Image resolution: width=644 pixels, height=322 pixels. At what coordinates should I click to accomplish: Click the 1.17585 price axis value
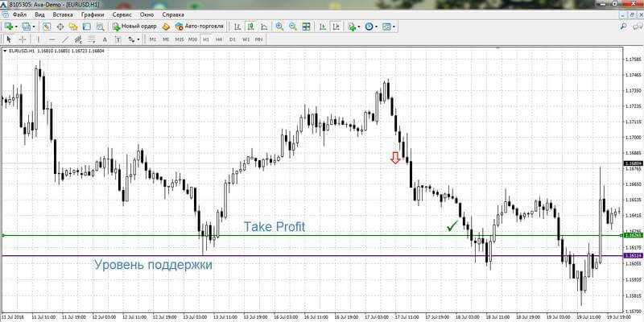633,60
